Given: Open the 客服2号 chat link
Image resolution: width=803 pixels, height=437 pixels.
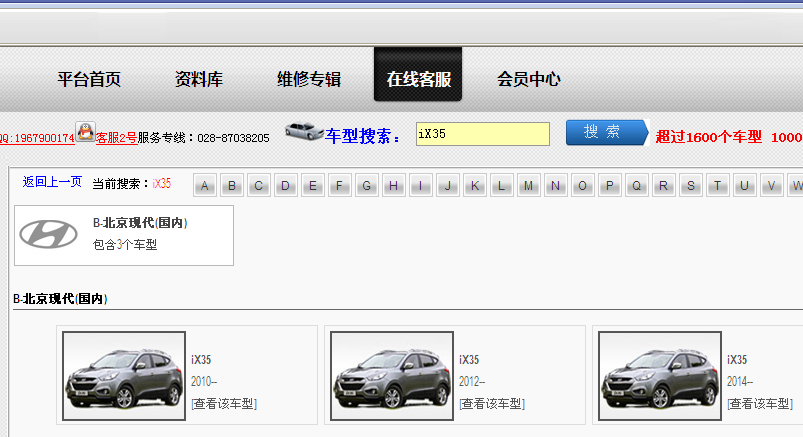Looking at the screenshot, I should click(x=116, y=138).
